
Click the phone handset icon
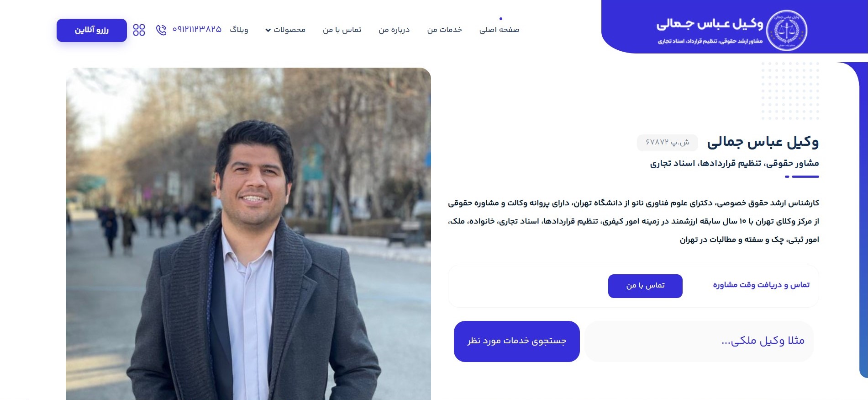(x=161, y=30)
